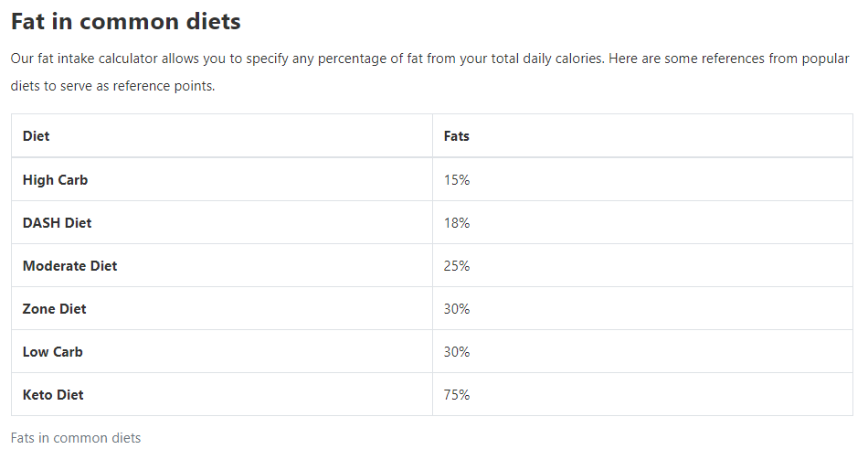Select the 15% fat value
Screen dimensions: 868x449
pos(457,180)
